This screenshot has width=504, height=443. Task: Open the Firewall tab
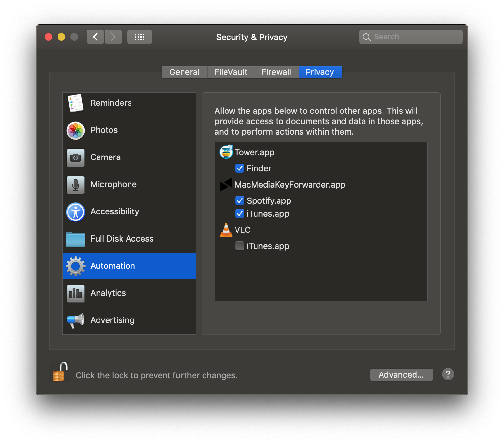coord(277,72)
